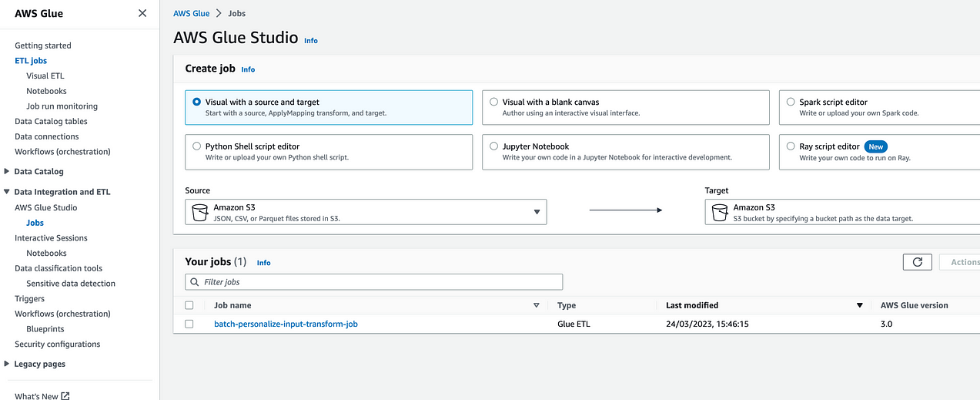
Task: Click the AWS Glue breadcrumb link
Action: coord(191,13)
